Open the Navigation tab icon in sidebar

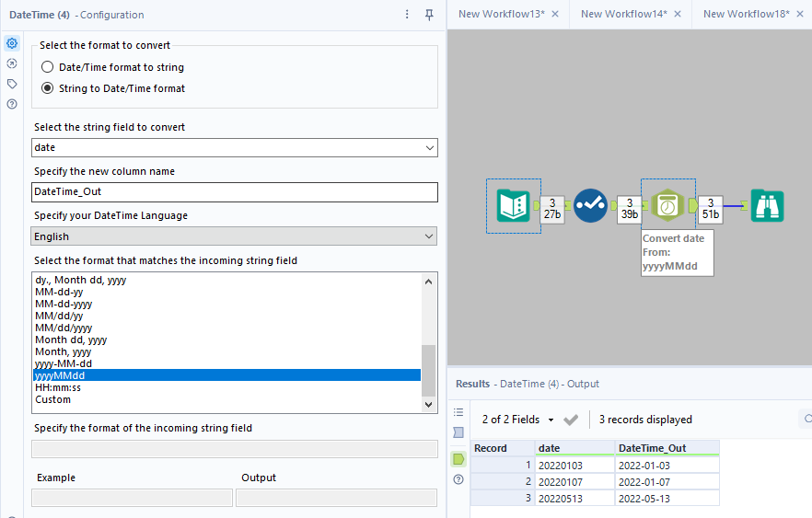pos(12,63)
